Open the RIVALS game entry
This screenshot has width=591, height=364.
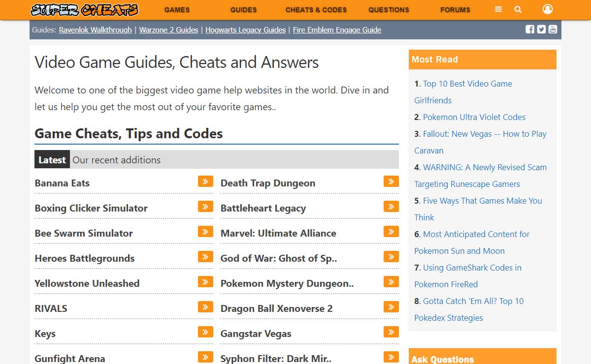pyautogui.click(x=51, y=308)
